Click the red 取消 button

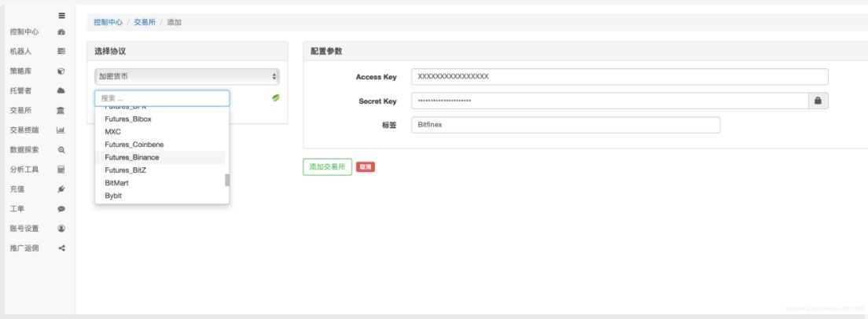366,167
